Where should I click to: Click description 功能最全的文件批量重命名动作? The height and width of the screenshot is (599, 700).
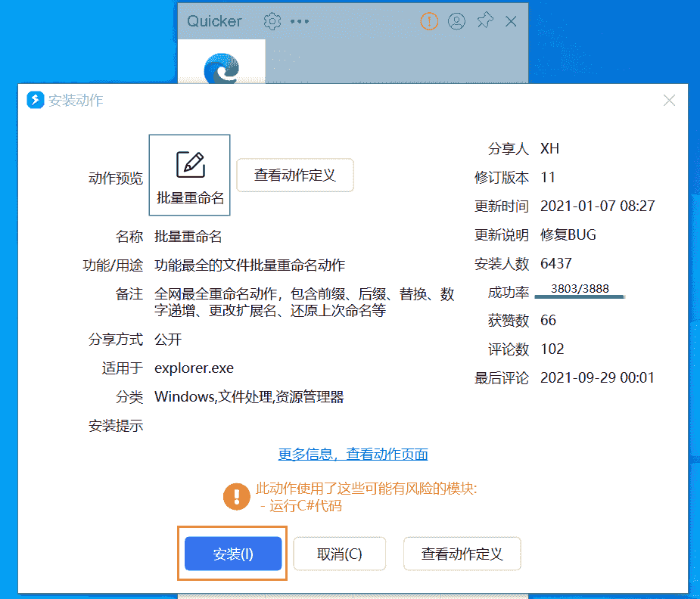tap(250, 265)
